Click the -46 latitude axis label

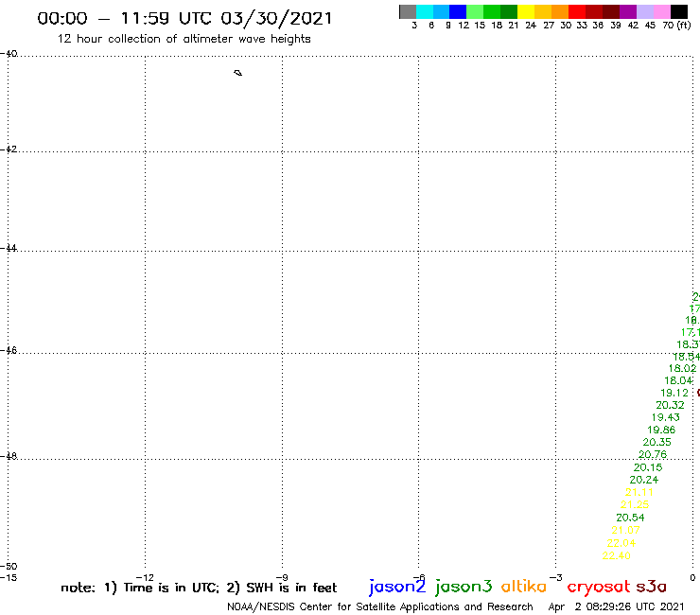(9, 350)
